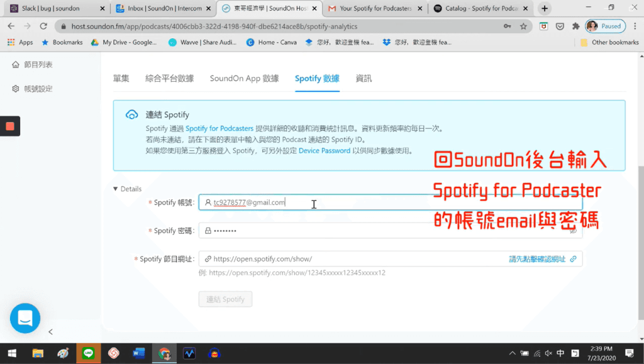Open the SoundOn App 數據 tab
This screenshot has height=364, width=644.
245,79
